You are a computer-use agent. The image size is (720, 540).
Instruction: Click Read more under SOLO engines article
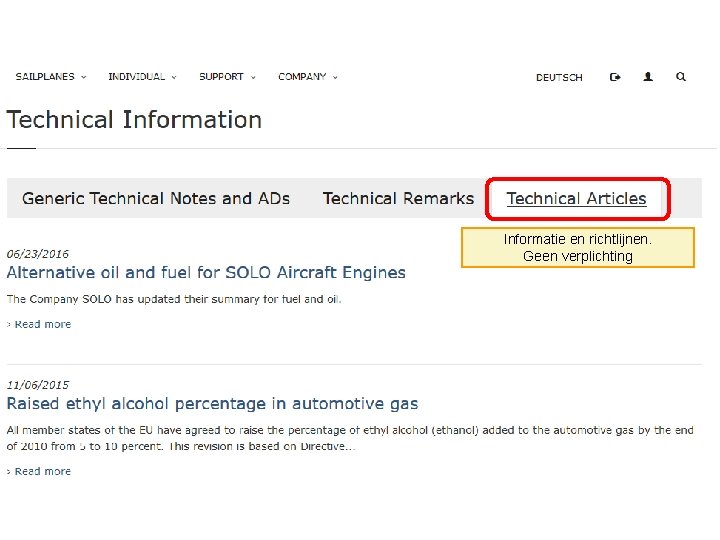click(x=42, y=324)
